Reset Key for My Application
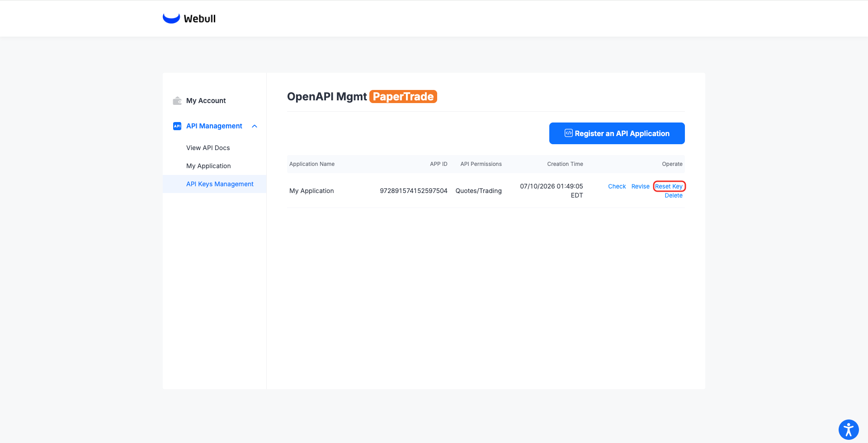This screenshot has height=443, width=868. (x=669, y=186)
